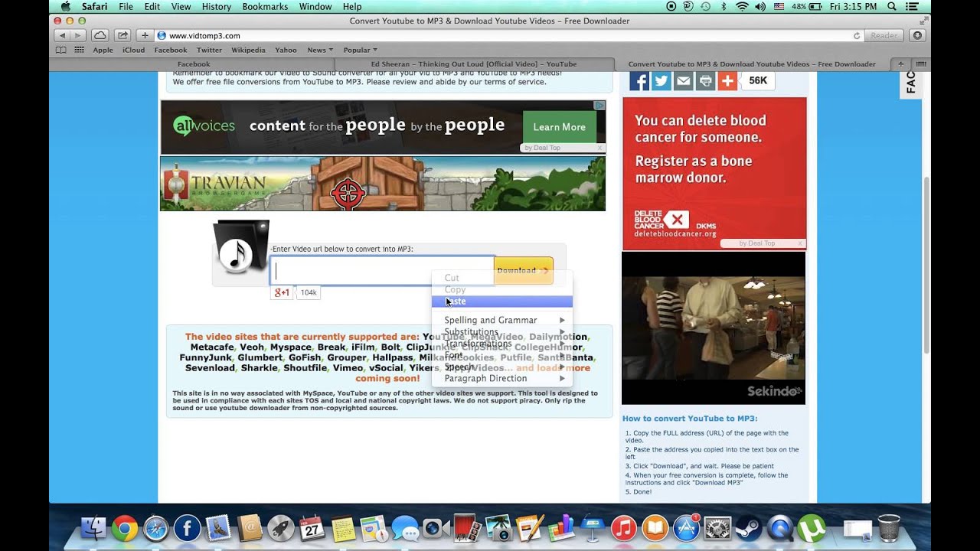
Task: Open Trash in the Dock
Action: click(x=889, y=528)
